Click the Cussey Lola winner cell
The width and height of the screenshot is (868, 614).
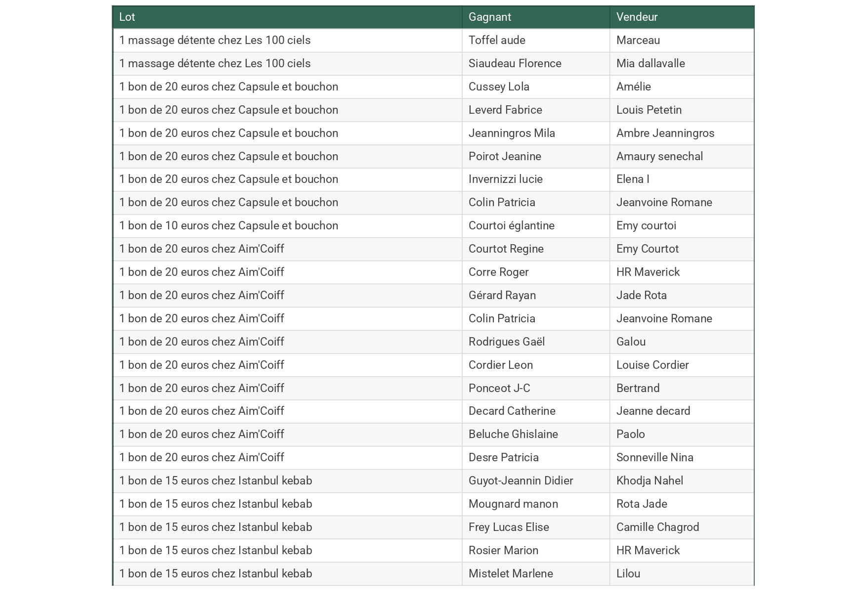click(499, 87)
